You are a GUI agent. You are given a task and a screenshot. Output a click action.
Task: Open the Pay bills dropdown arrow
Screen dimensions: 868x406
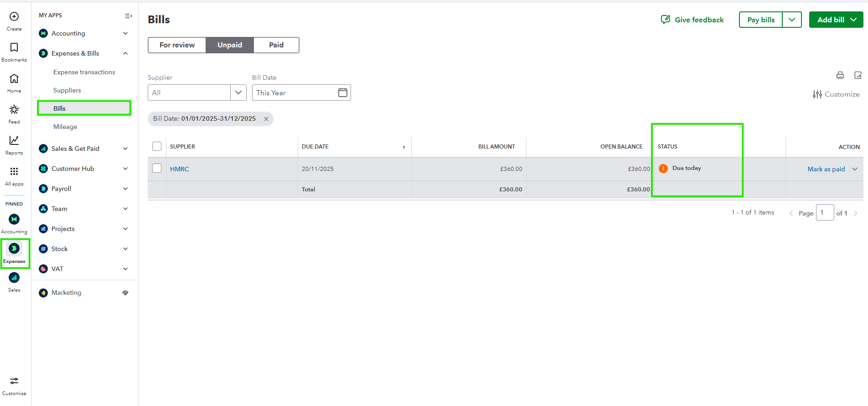pyautogui.click(x=792, y=20)
